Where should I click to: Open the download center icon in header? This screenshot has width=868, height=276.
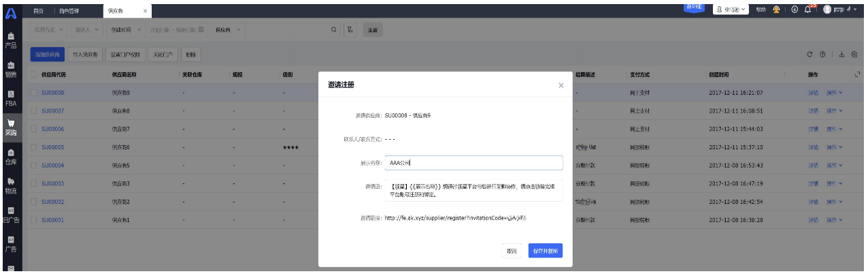click(794, 10)
